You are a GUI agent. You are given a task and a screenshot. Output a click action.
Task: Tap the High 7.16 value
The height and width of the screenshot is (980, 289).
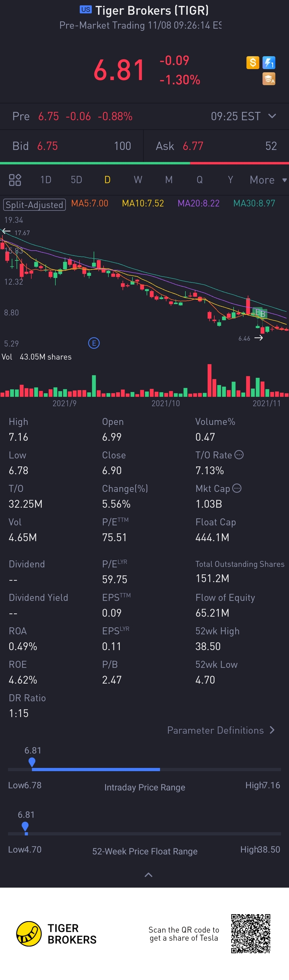point(18,437)
